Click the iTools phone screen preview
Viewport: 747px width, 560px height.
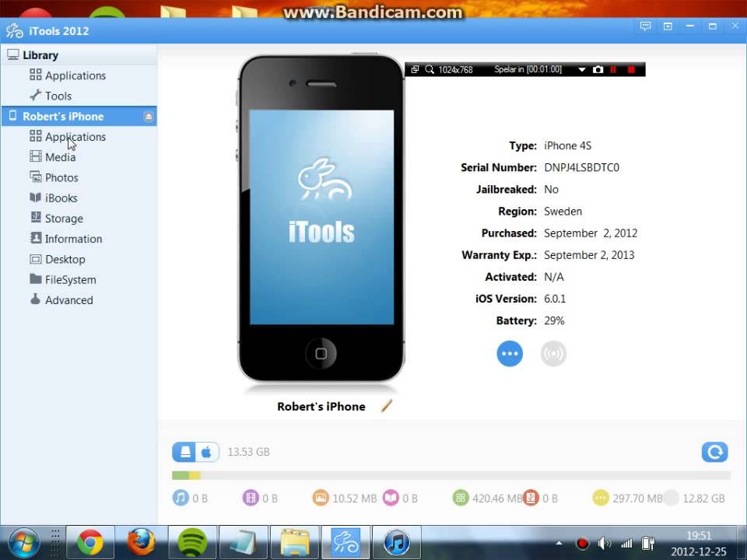[321, 217]
